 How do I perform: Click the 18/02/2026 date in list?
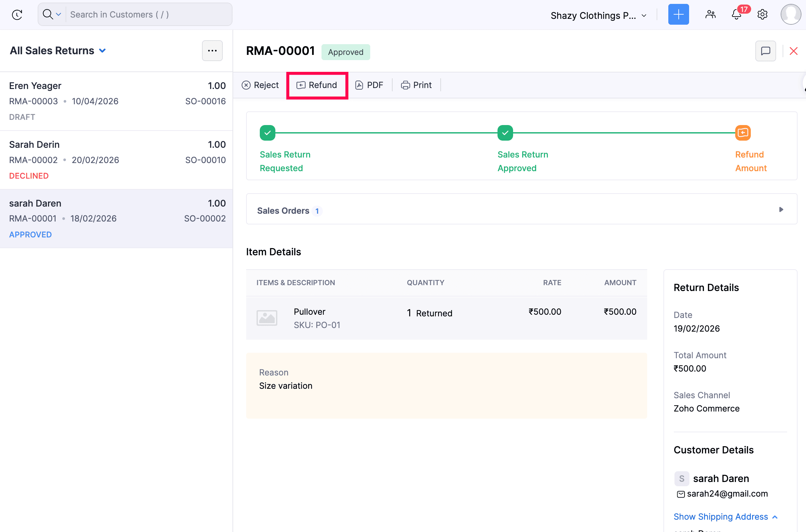click(x=93, y=219)
